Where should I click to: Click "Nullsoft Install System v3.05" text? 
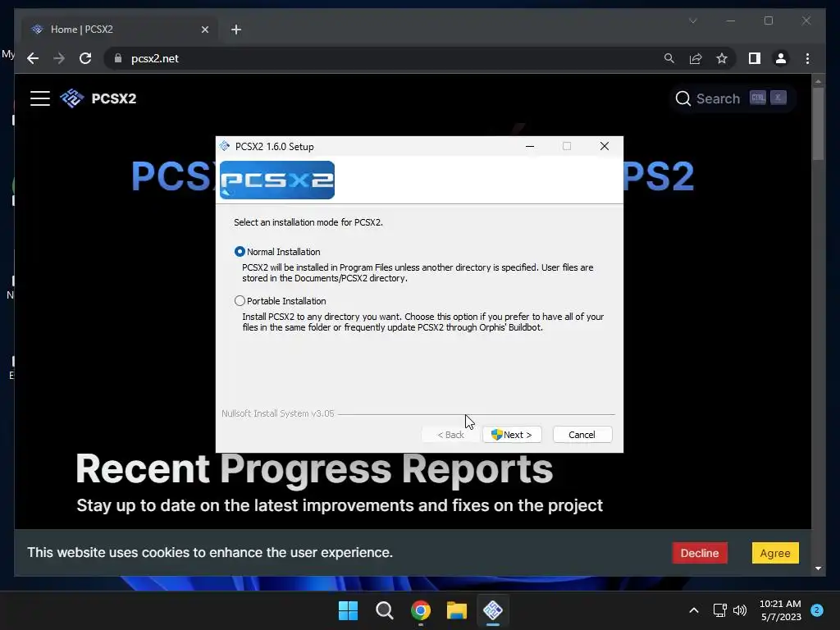(277, 413)
